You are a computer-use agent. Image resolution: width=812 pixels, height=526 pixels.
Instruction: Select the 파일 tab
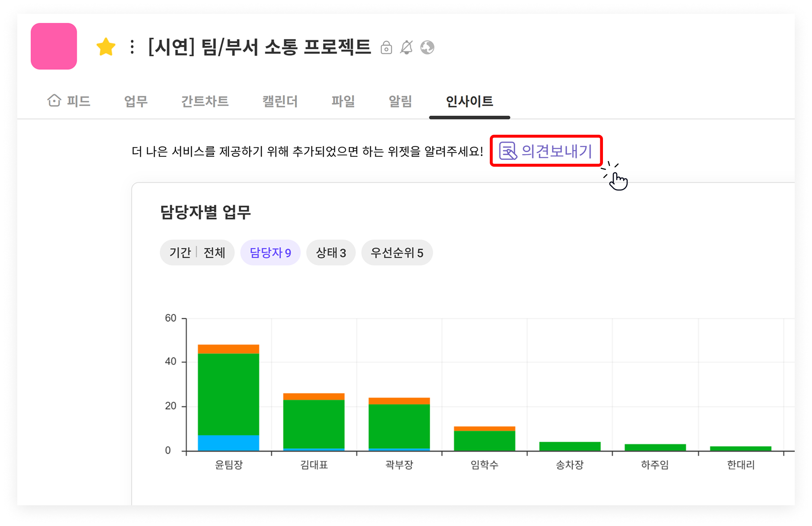[343, 101]
